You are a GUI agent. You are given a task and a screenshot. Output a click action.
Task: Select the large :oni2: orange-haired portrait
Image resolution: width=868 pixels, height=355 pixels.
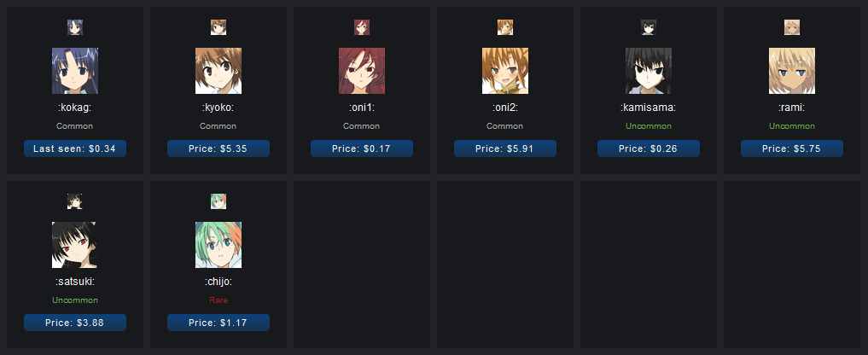tap(505, 70)
